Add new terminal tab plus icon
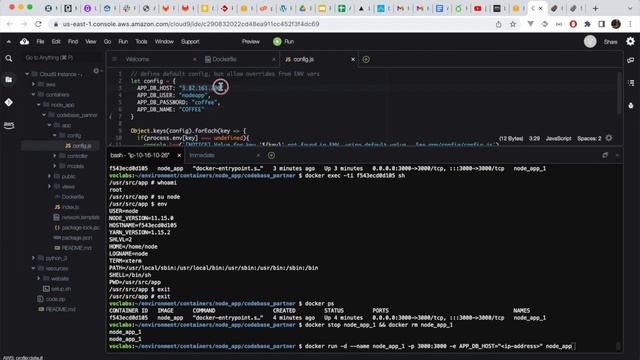 (x=271, y=156)
